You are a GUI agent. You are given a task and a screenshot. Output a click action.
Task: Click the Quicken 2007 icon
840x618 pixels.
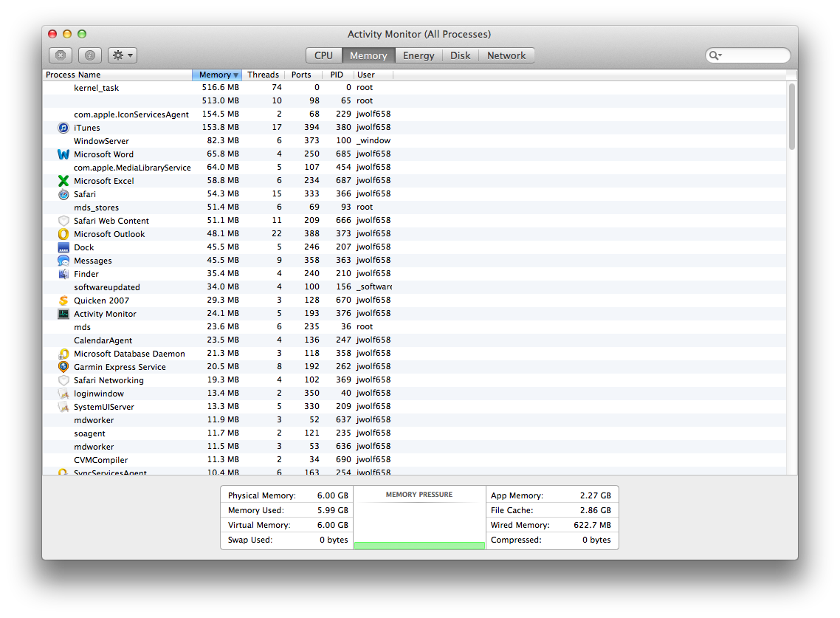pyautogui.click(x=63, y=301)
